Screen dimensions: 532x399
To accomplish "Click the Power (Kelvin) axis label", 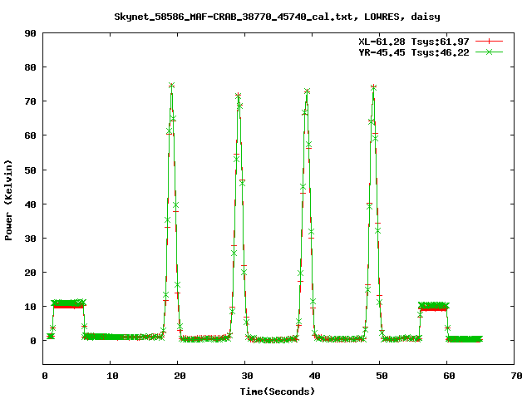I will click(8, 200).
